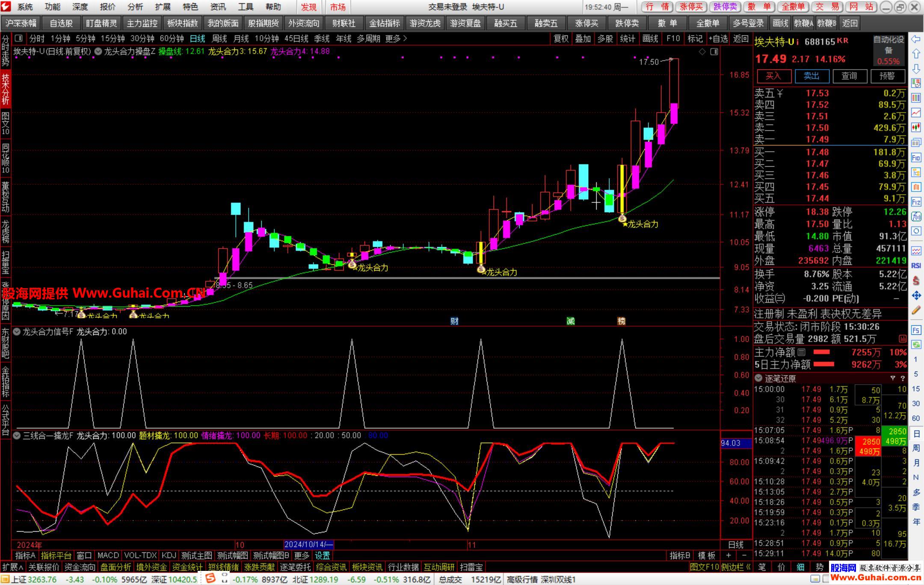This screenshot has width=924, height=585.
Task: Click the F10 icon in right sidebar
Action: pyautogui.click(x=916, y=158)
